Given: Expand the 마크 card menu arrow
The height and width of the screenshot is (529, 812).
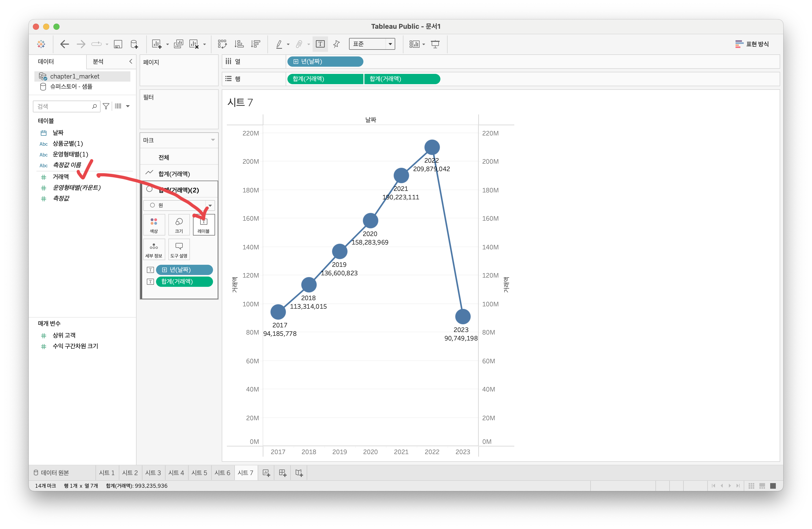Looking at the screenshot, I should pos(213,140).
